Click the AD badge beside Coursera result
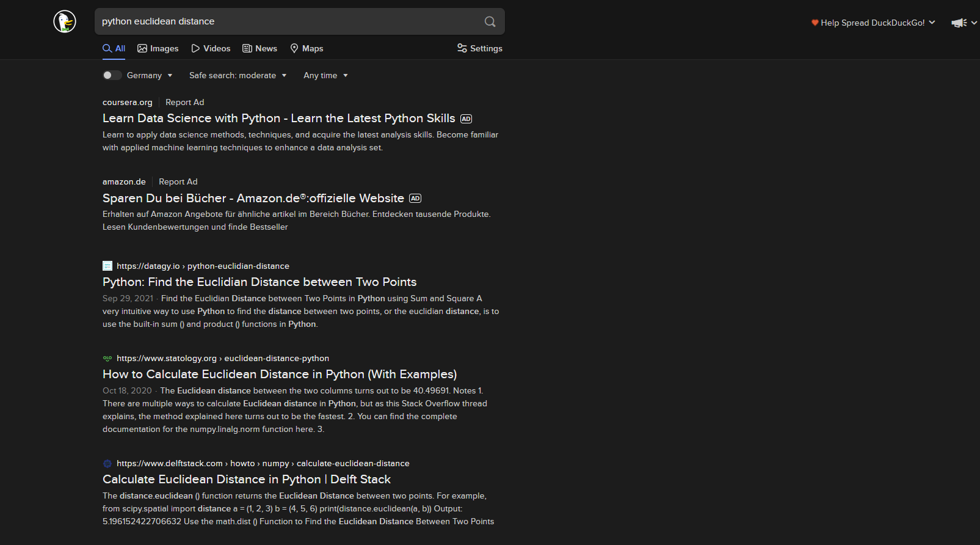This screenshot has width=980, height=545. tap(466, 119)
